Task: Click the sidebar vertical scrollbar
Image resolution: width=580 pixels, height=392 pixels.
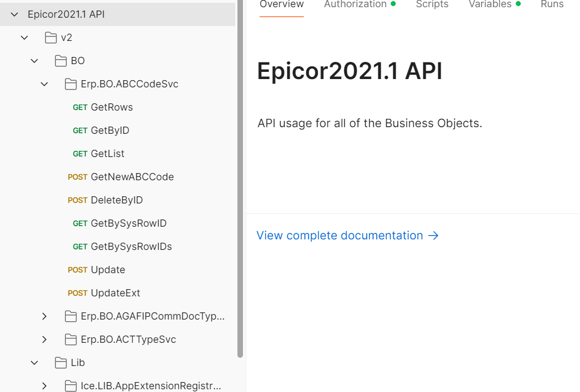Action: (240, 179)
